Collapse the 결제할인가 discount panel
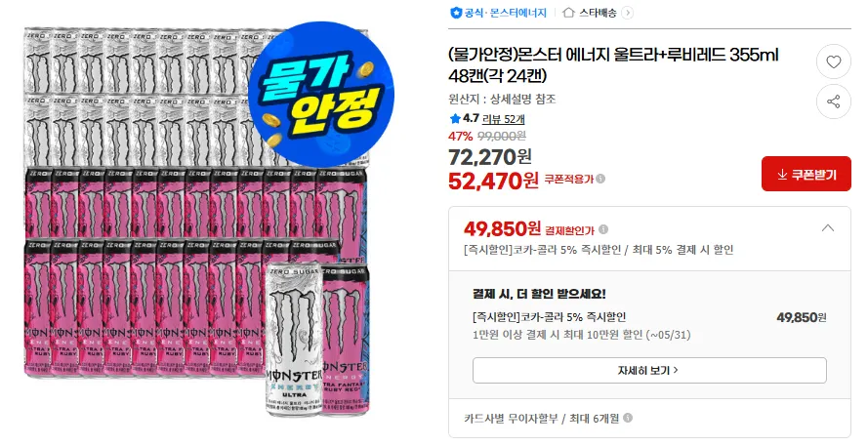 coord(828,228)
